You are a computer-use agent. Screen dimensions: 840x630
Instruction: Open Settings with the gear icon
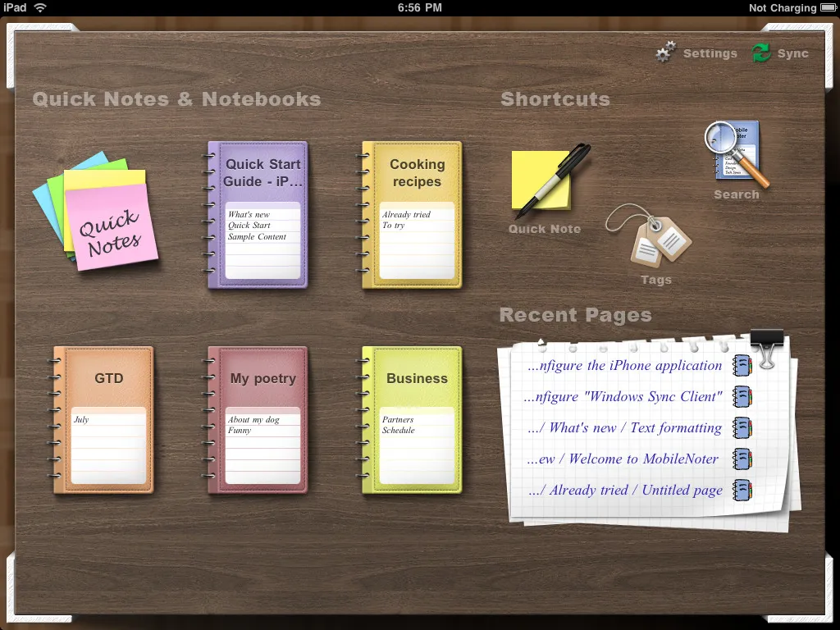[696, 53]
